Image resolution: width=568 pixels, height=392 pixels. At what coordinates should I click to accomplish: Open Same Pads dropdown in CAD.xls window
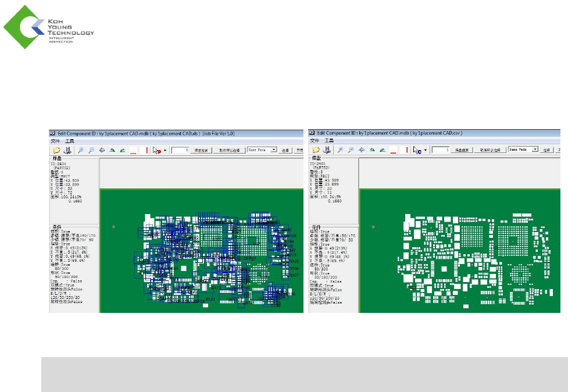274,149
